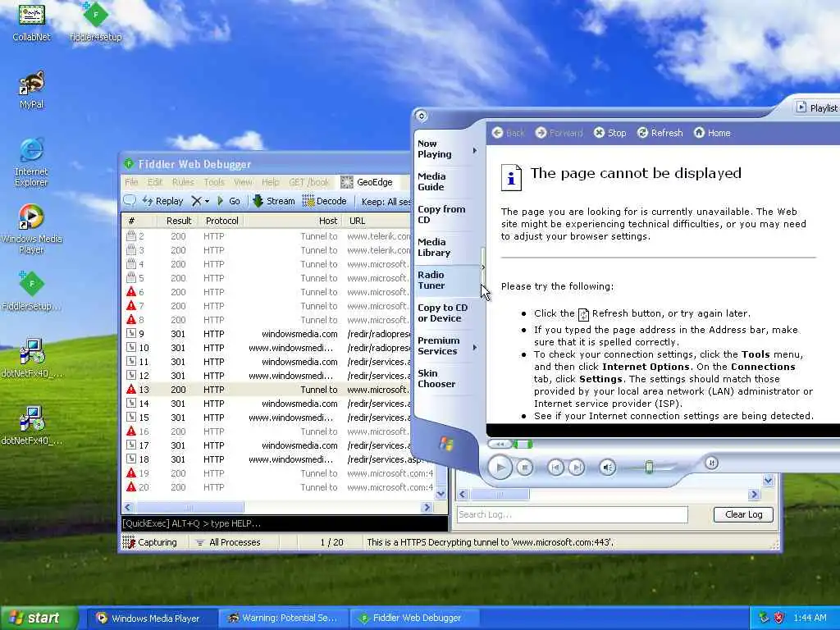This screenshot has height=630, width=840.
Task: Mute the Media Player sound
Action: (608, 468)
